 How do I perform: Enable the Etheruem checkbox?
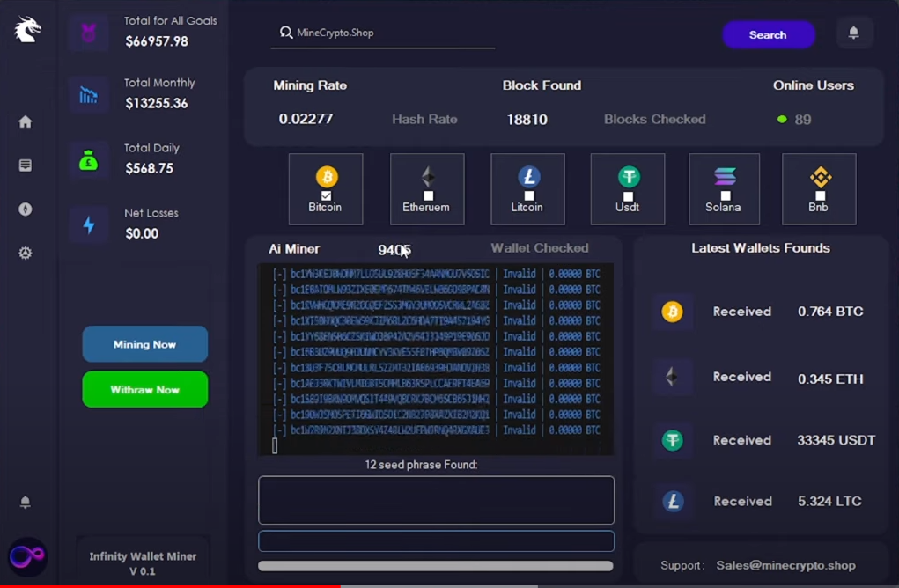click(428, 195)
